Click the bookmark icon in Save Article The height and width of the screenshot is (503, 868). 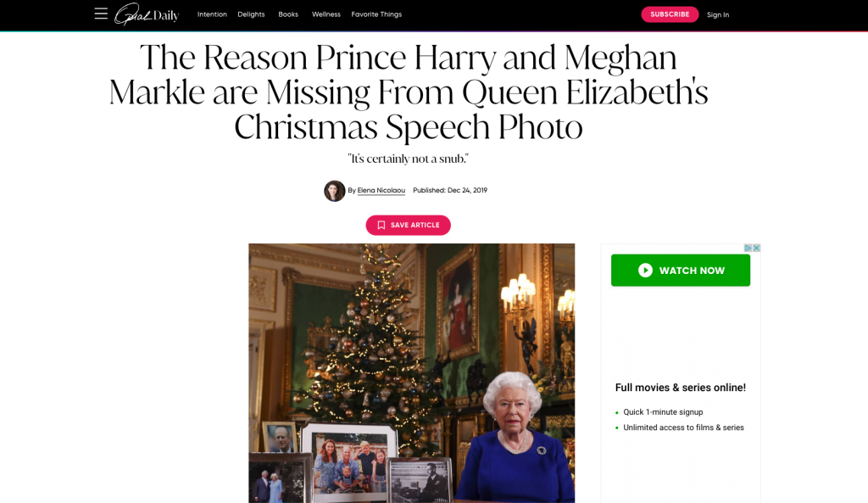click(x=381, y=225)
